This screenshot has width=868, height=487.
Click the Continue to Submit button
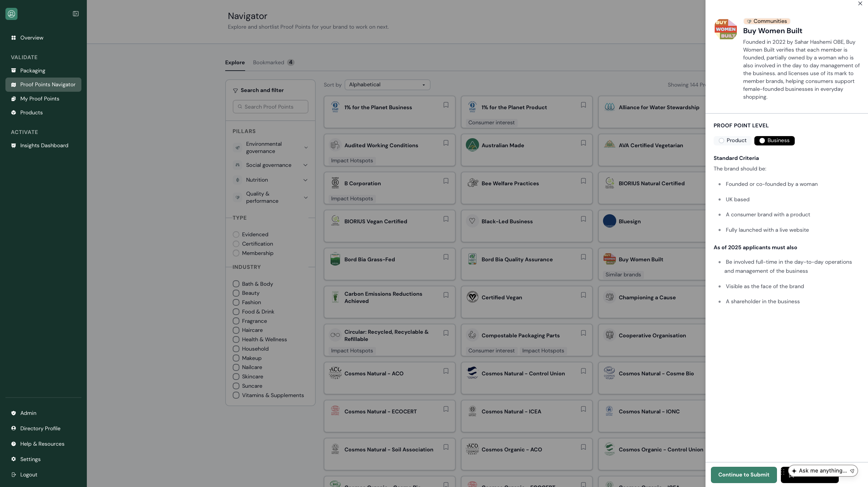(x=744, y=475)
